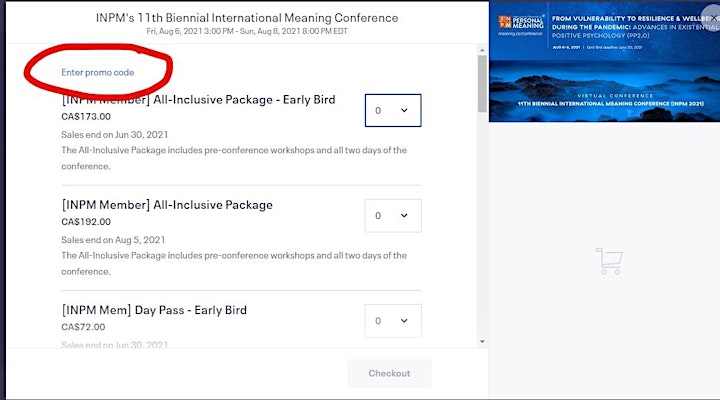Select the CA$192.00 price text

click(86, 222)
